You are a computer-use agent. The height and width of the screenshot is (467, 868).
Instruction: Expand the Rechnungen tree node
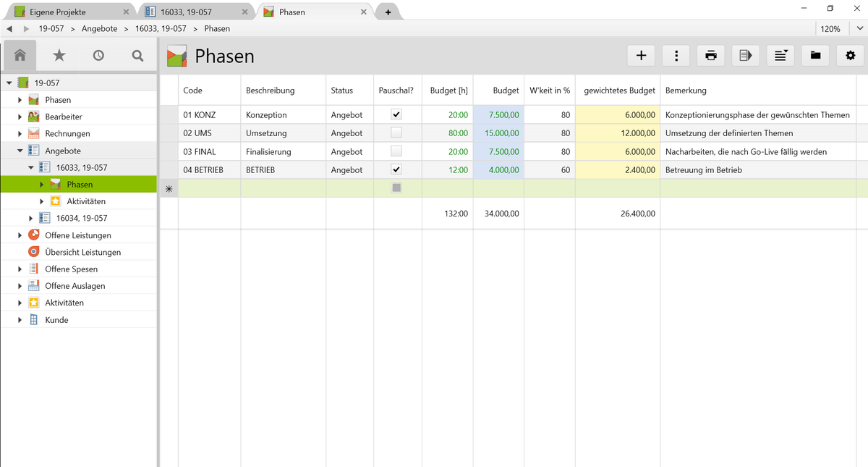point(20,134)
